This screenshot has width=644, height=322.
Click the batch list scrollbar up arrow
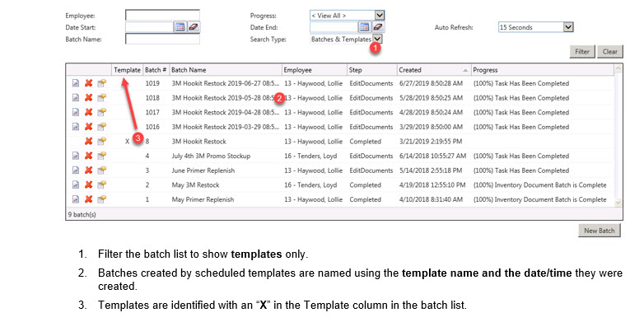pyautogui.click(x=618, y=69)
